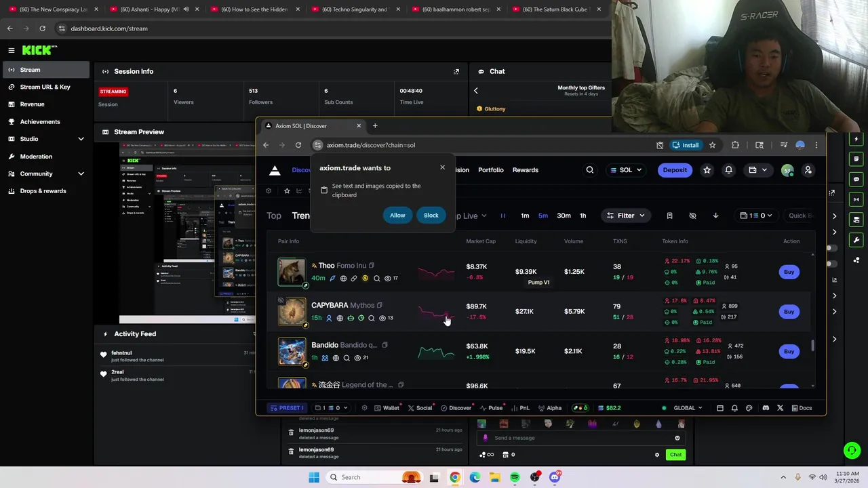This screenshot has height=488, width=868.
Task: Block clipboard access for axiom.trade
Action: [431, 216]
